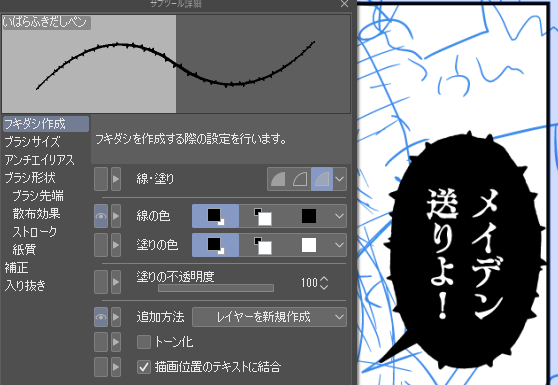Viewport: 558px width, 385px height.
Task: Expand the arrow beside 追加方法
Action: click(x=116, y=317)
